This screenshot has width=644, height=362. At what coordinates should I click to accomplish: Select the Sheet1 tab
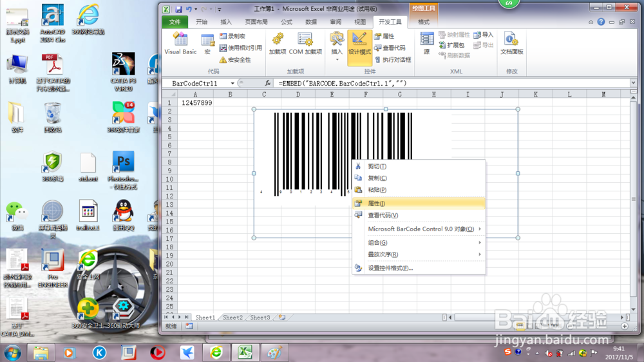pyautogui.click(x=205, y=318)
